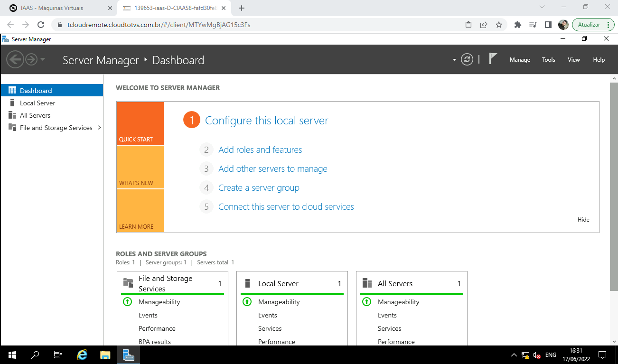Select the LEARN MORE tile
Screen dimensions: 618x364
140,211
